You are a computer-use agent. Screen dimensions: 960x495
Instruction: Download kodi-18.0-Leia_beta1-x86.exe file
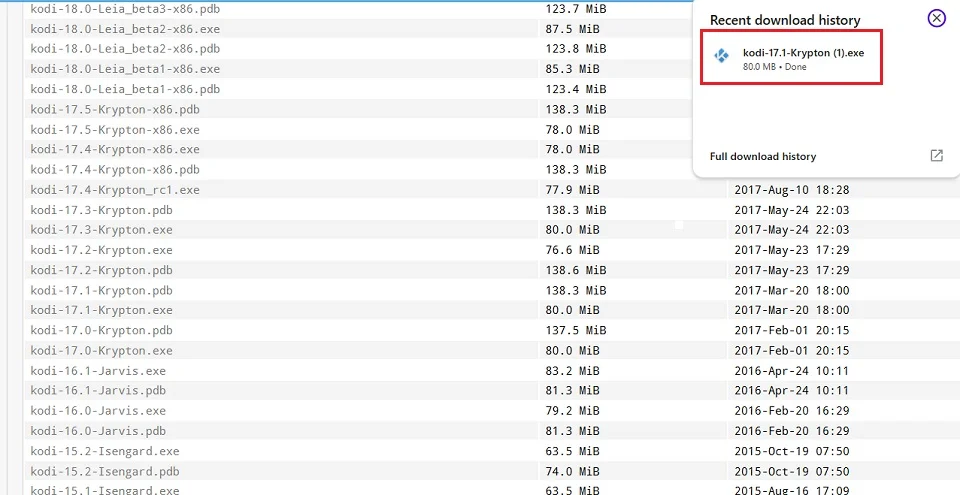(125, 69)
